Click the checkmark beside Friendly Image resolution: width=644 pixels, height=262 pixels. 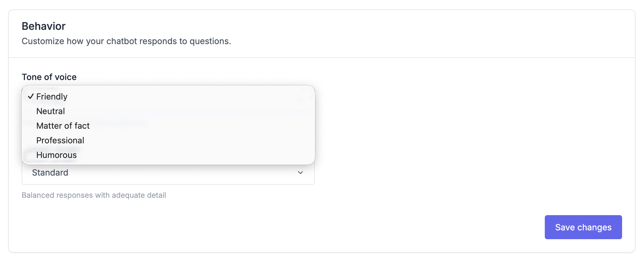coord(31,96)
